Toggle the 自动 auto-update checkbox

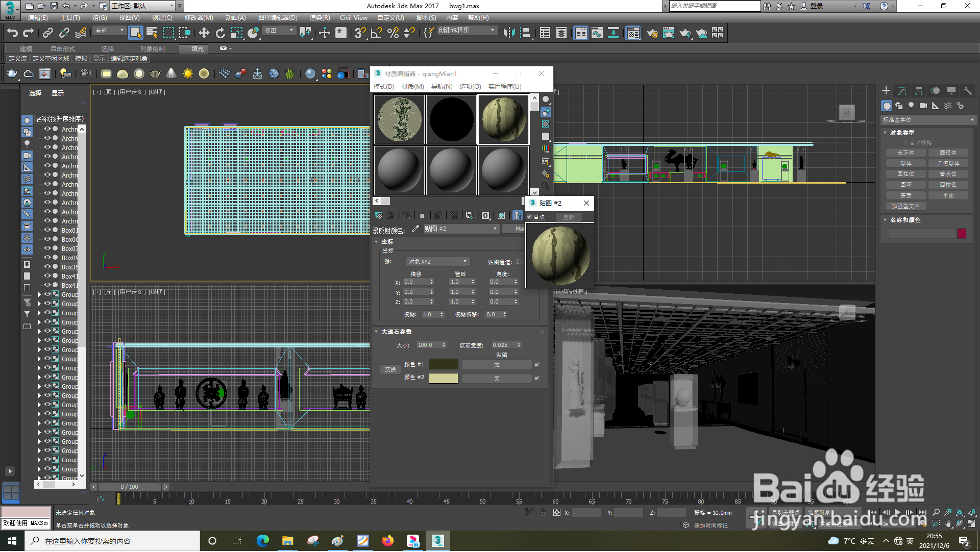pos(530,217)
